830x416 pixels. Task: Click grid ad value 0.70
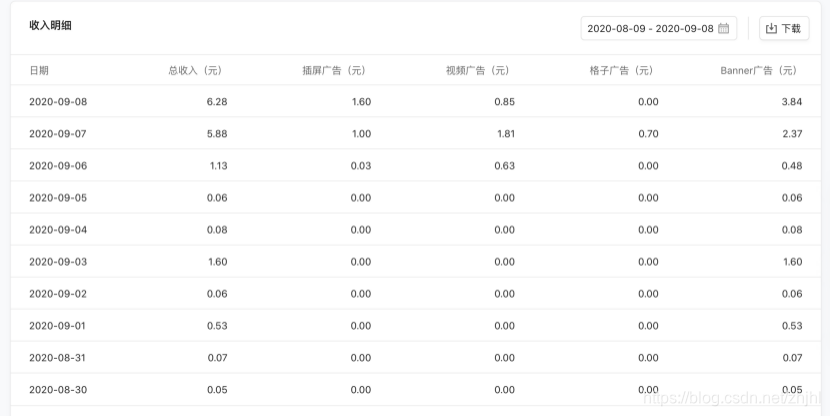point(648,134)
